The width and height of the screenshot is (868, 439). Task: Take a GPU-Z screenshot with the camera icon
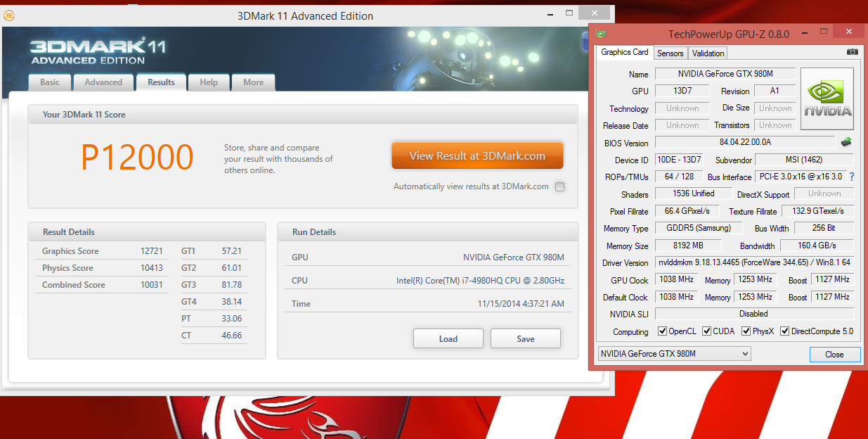pos(853,52)
